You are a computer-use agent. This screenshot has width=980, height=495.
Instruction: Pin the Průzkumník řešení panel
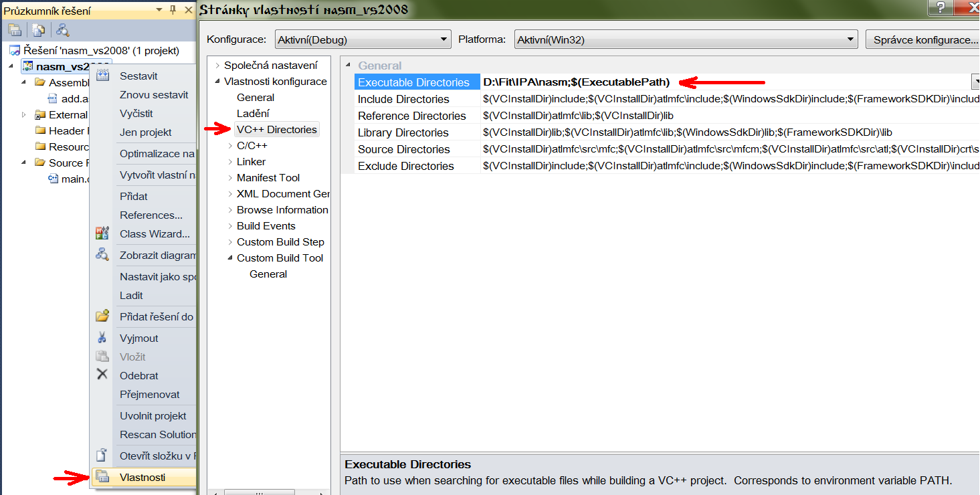(x=173, y=10)
